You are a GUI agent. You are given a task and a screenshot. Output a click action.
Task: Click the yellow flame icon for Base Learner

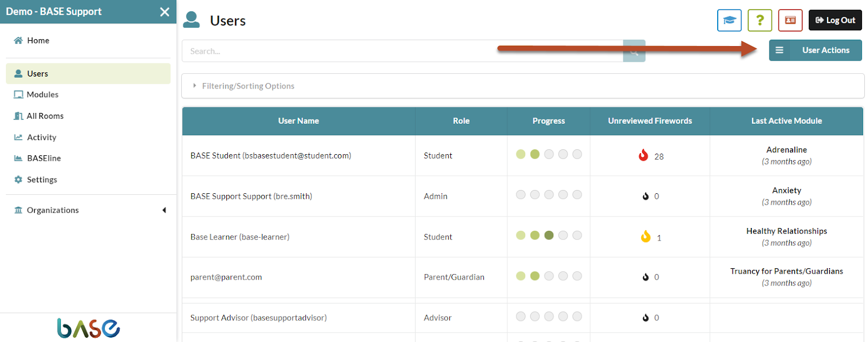tap(646, 237)
